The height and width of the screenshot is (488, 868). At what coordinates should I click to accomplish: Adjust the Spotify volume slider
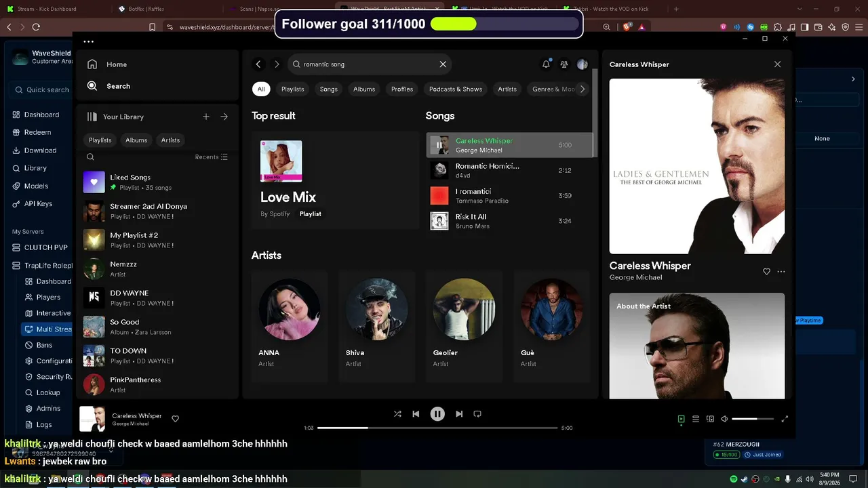(753, 419)
